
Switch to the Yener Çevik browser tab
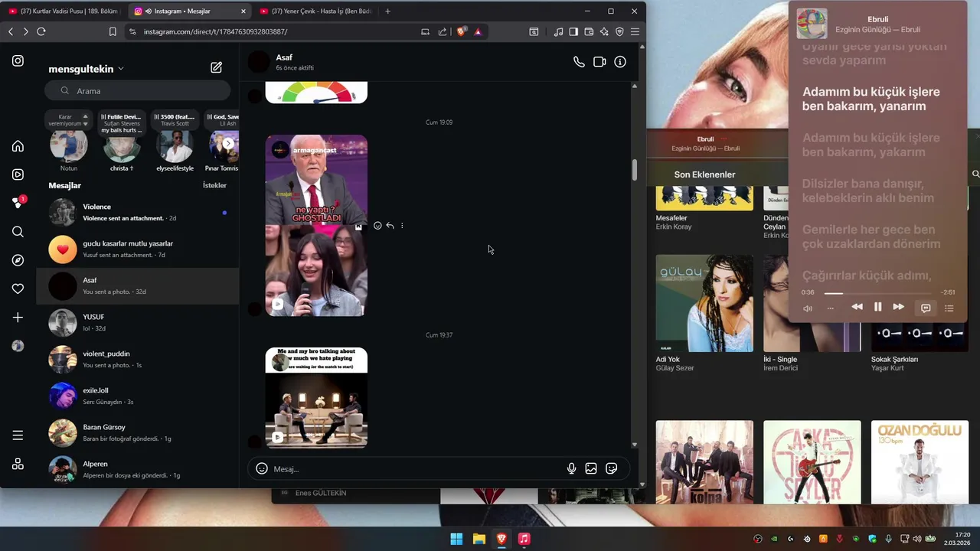315,11
